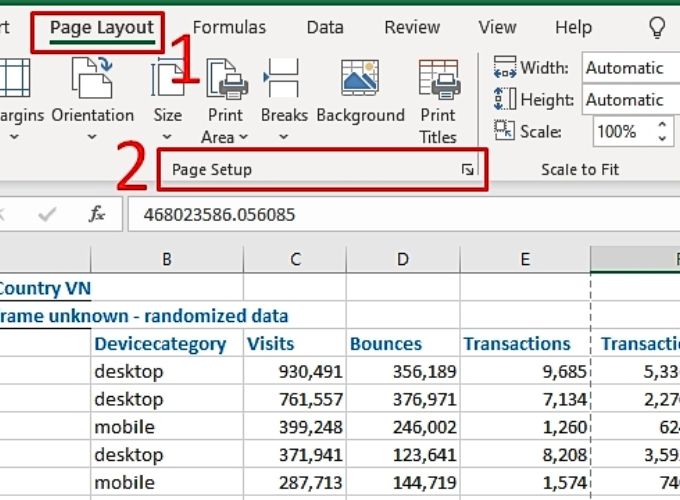The height and width of the screenshot is (500, 680).
Task: Open the Data ribbon tab
Action: click(x=325, y=28)
